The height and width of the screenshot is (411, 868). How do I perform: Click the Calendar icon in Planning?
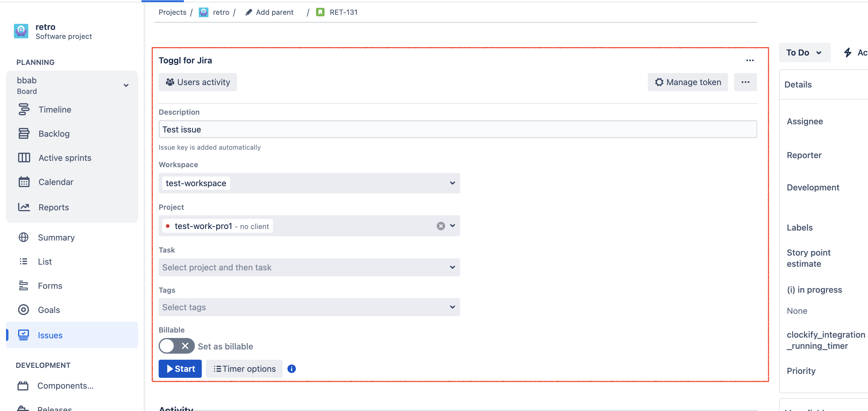point(24,182)
